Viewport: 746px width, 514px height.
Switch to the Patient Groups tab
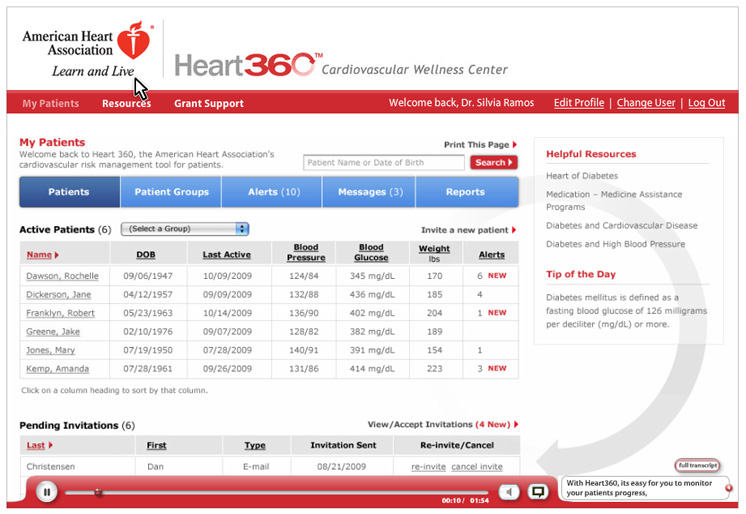171,192
